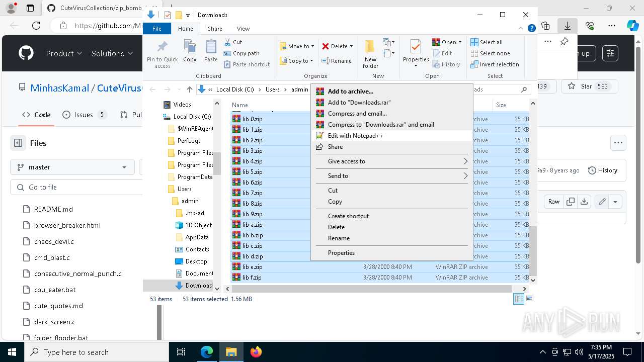The height and width of the screenshot is (362, 644).
Task: Open Product menu on GitHub
Action: 64,53
